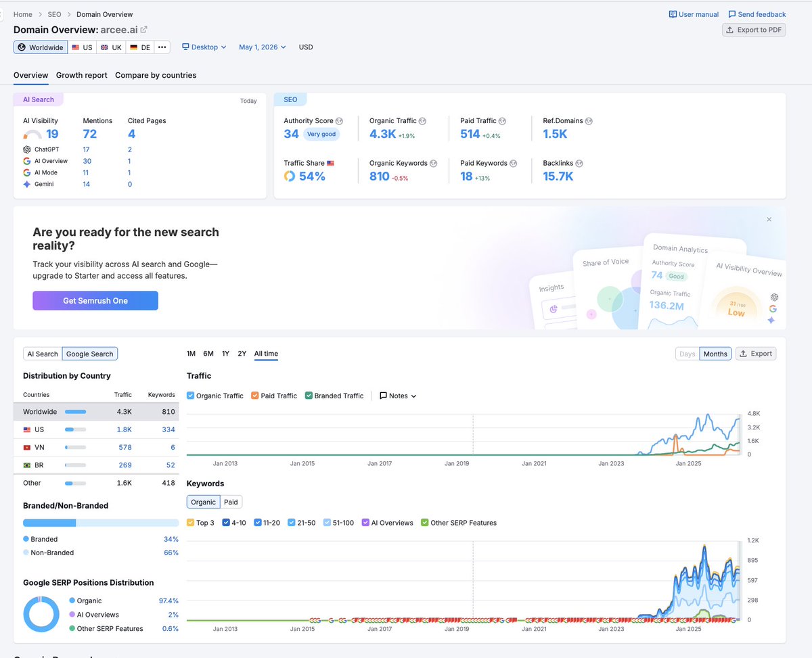Screen dimensions: 812x658
Task: Select the UK database button
Action: (x=110, y=47)
